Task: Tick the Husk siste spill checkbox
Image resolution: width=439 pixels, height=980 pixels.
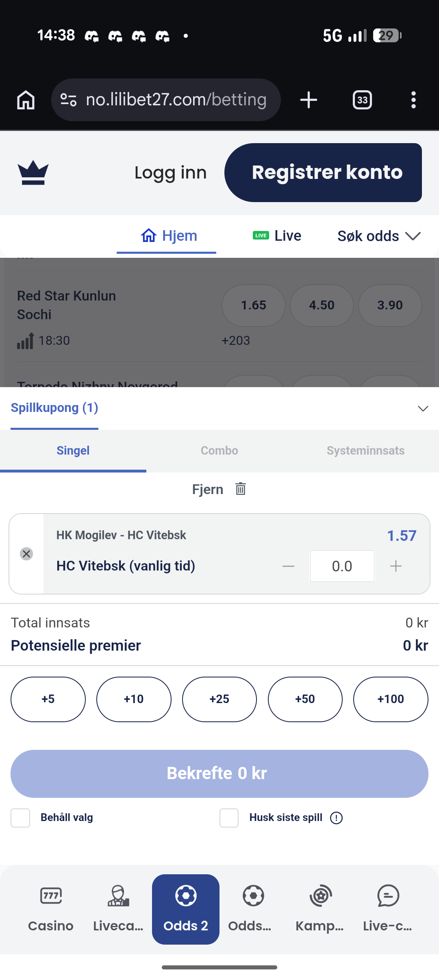Action: pyautogui.click(x=229, y=818)
